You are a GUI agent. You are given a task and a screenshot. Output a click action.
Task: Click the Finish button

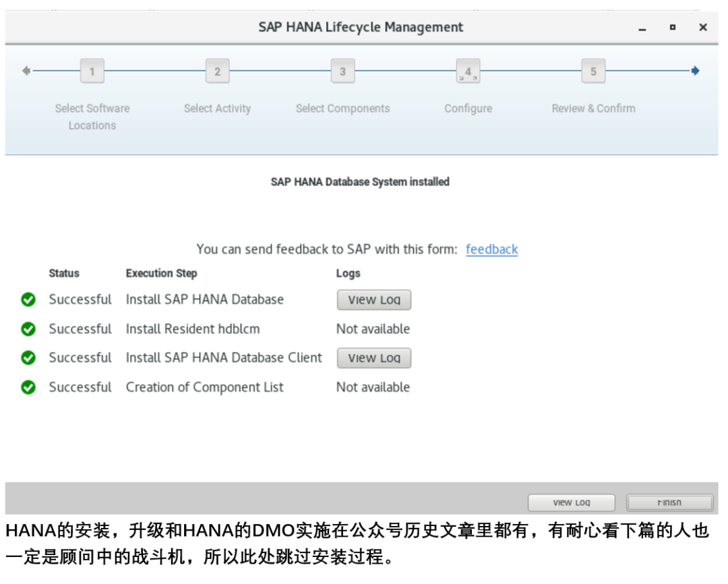[x=669, y=502]
